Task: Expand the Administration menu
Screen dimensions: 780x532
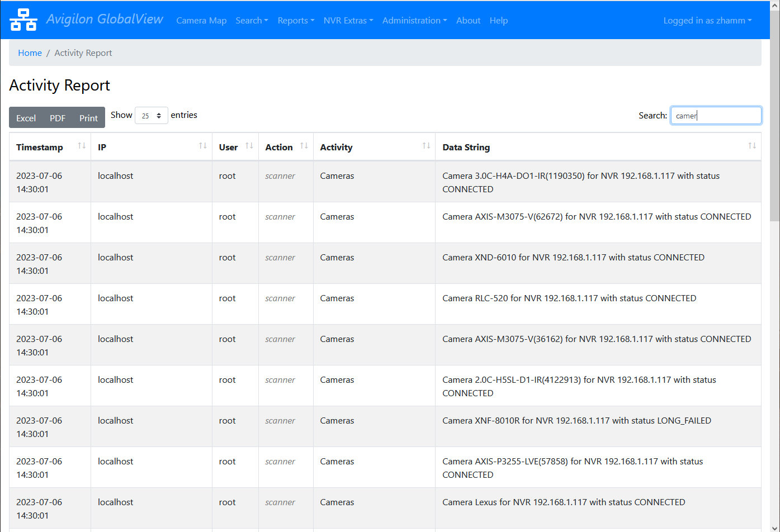Action: pos(414,20)
